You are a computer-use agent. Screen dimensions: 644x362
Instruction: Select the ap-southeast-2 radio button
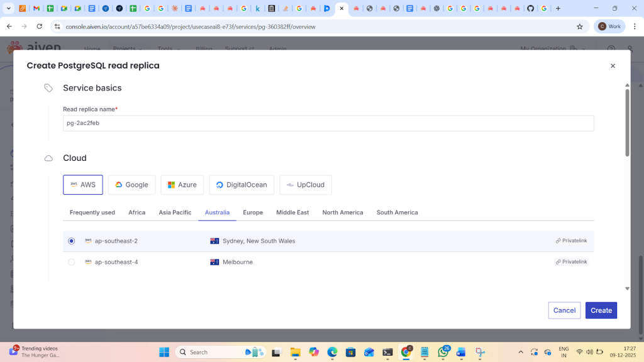pyautogui.click(x=72, y=241)
